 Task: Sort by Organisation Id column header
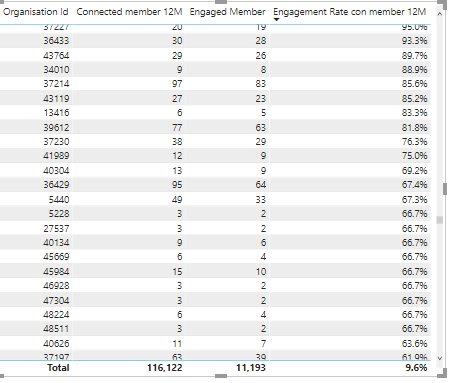pos(36,12)
